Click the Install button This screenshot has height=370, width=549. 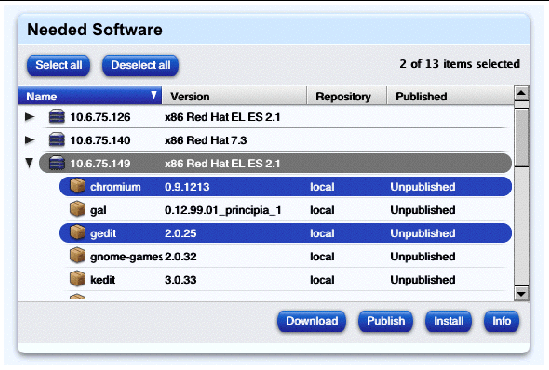[449, 321]
